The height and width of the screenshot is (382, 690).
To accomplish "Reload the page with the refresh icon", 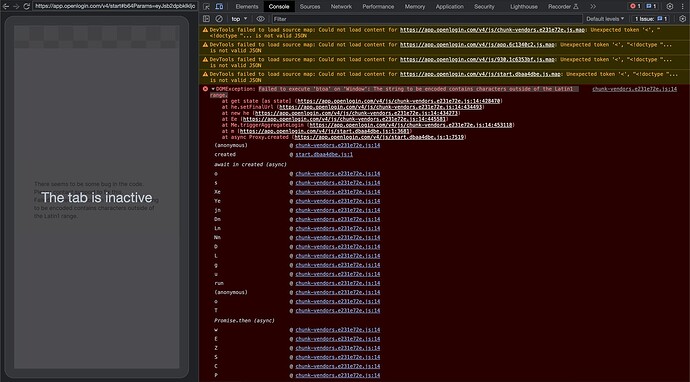I will 26,7.
